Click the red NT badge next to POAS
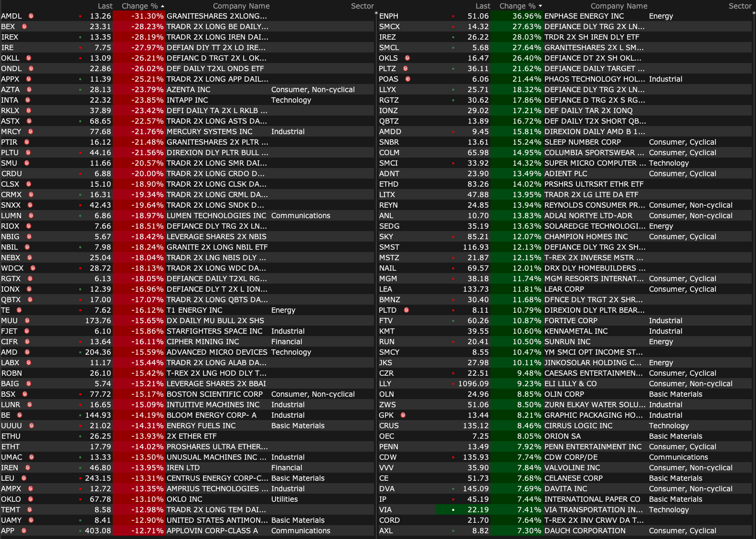This screenshot has height=539, width=756. (408, 79)
